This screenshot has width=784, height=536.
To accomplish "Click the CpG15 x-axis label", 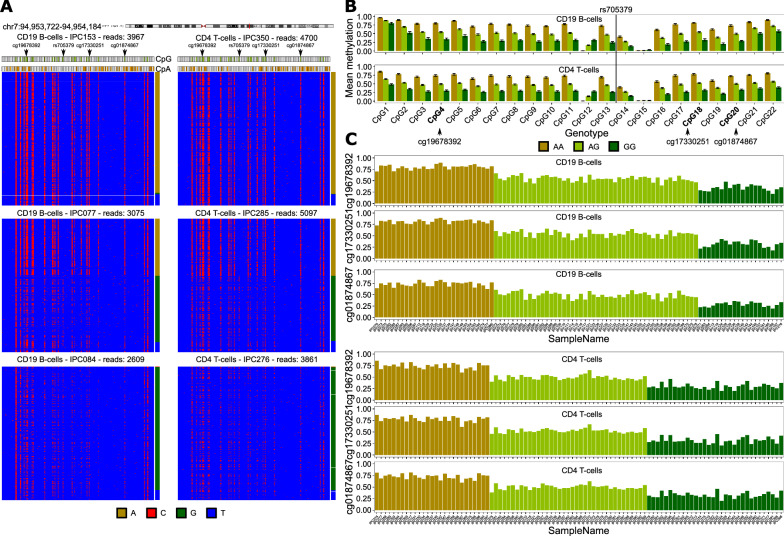I will (636, 116).
